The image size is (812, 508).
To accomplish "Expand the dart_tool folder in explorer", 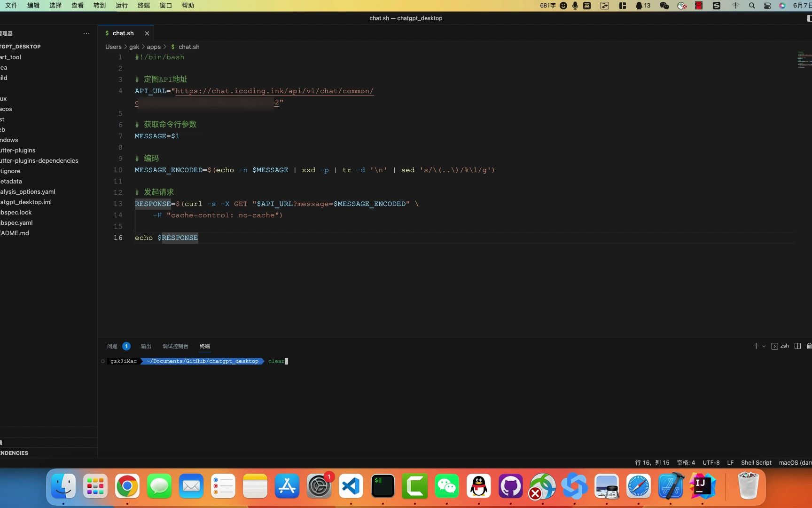I will (10, 57).
